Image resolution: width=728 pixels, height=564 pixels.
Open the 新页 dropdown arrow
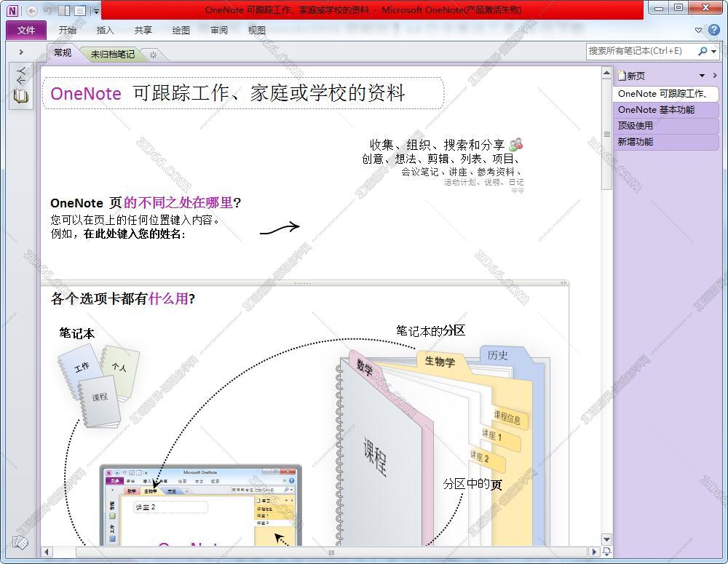[702, 76]
